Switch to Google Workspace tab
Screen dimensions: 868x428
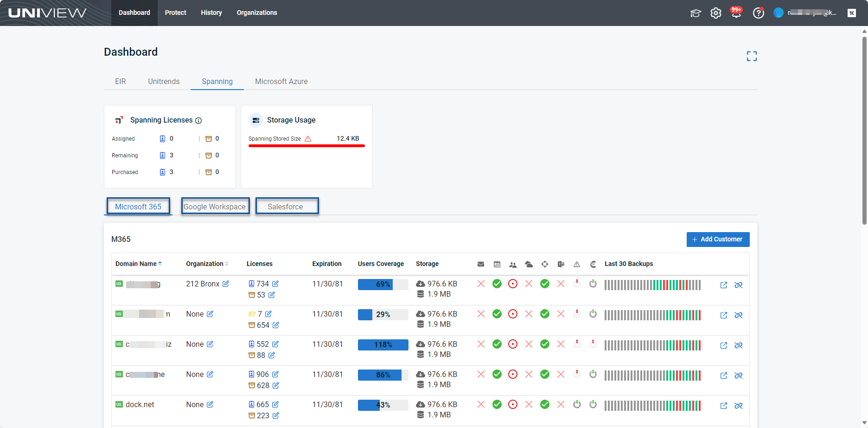pos(215,207)
